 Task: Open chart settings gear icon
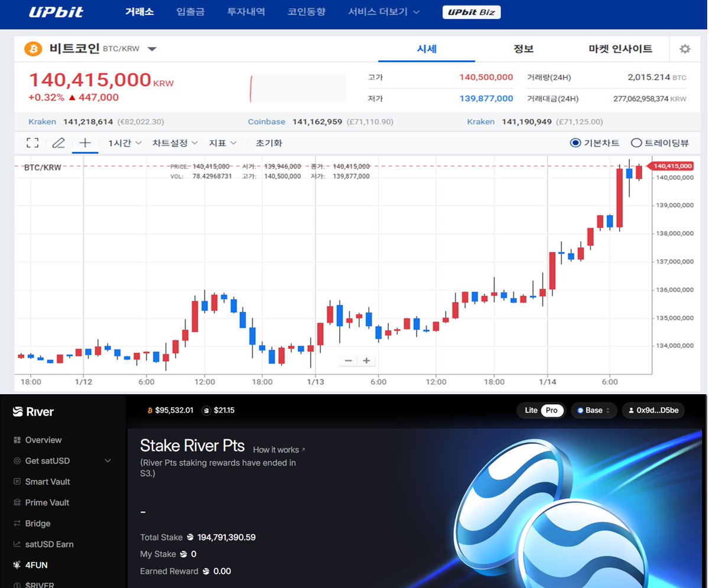(x=685, y=49)
